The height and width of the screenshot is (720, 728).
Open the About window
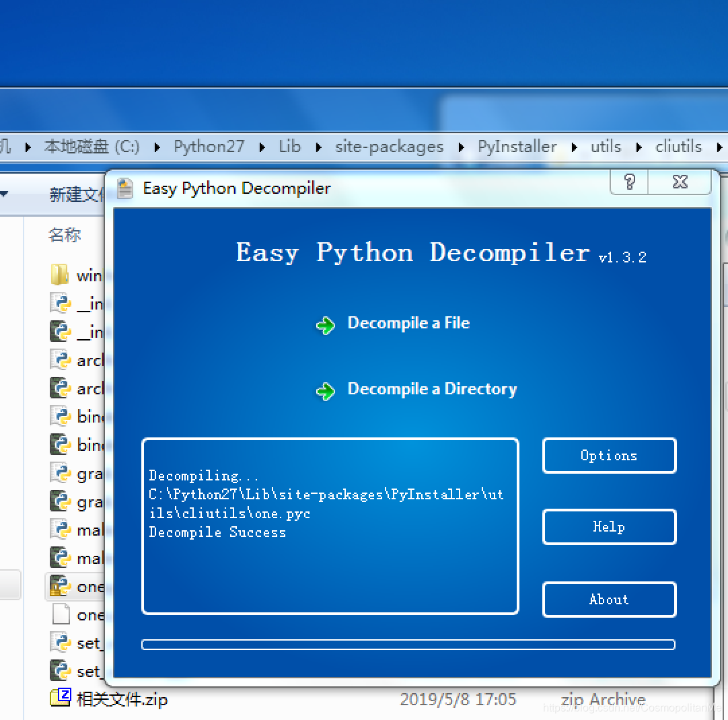(x=608, y=599)
